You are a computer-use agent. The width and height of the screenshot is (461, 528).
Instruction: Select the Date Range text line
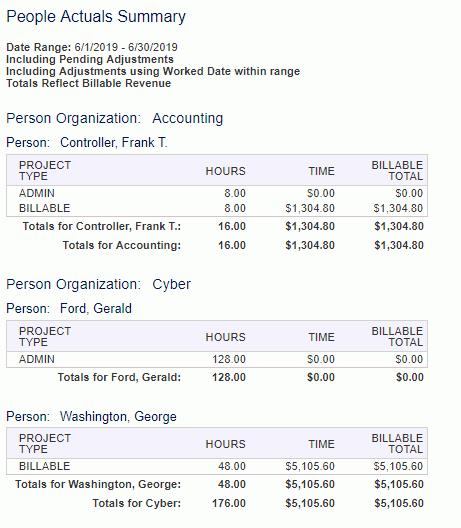point(92,47)
